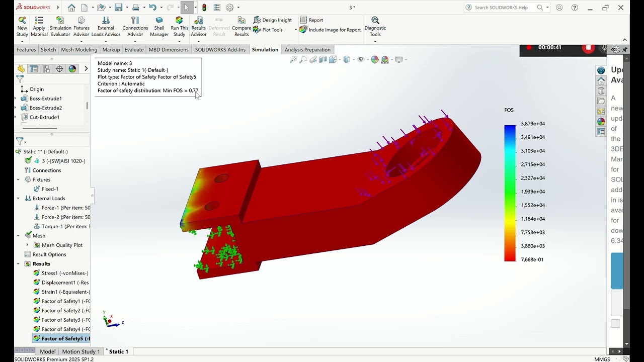This screenshot has height=362, width=644.
Task: Select Stress1 (-vonMises-) result
Action: [61, 274]
